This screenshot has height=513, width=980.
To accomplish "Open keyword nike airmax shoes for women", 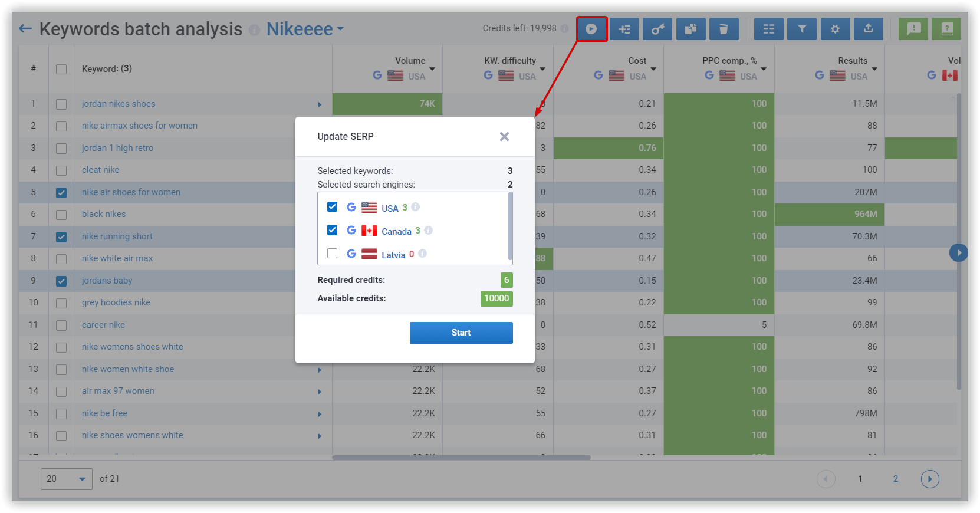I will pos(140,126).
